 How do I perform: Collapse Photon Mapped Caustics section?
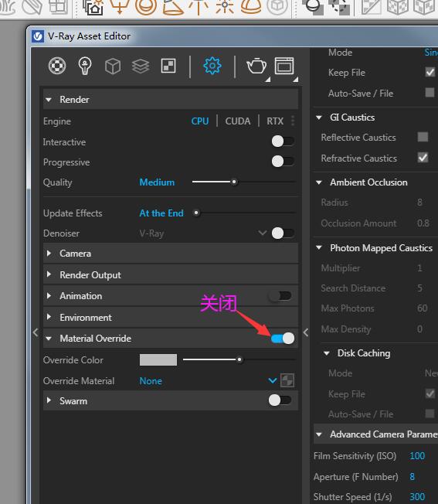[319, 247]
